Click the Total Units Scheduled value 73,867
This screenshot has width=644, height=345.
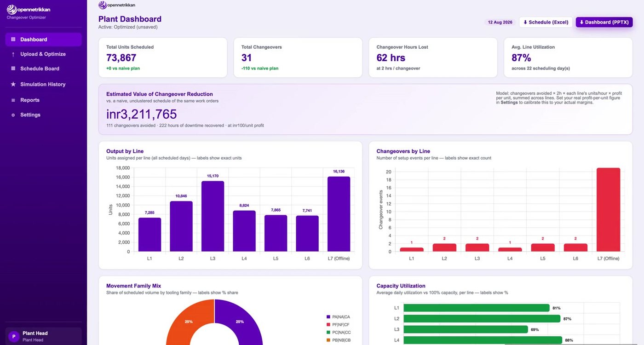pyautogui.click(x=121, y=58)
